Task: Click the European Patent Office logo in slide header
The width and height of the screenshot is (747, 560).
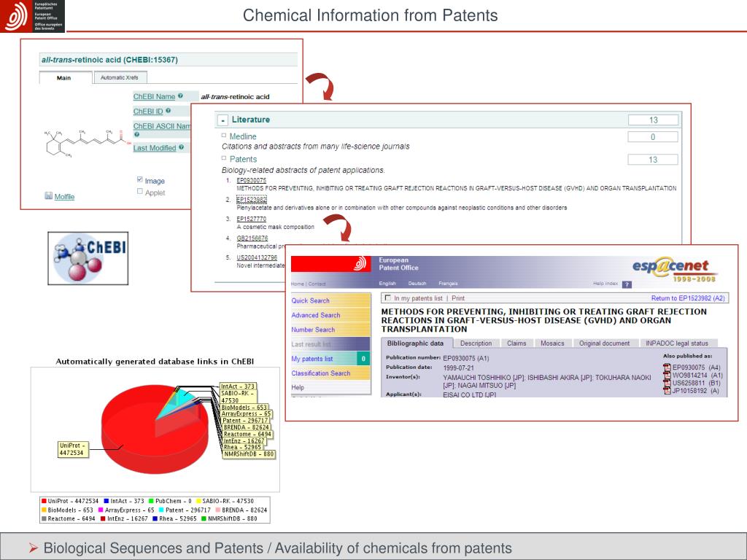Action: [32, 16]
